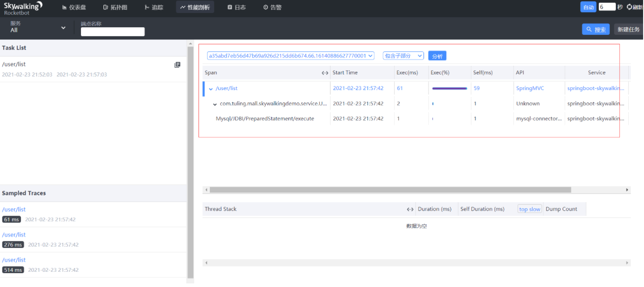Click the 新建任务 new task button
The width and height of the screenshot is (644, 287).
tap(628, 30)
